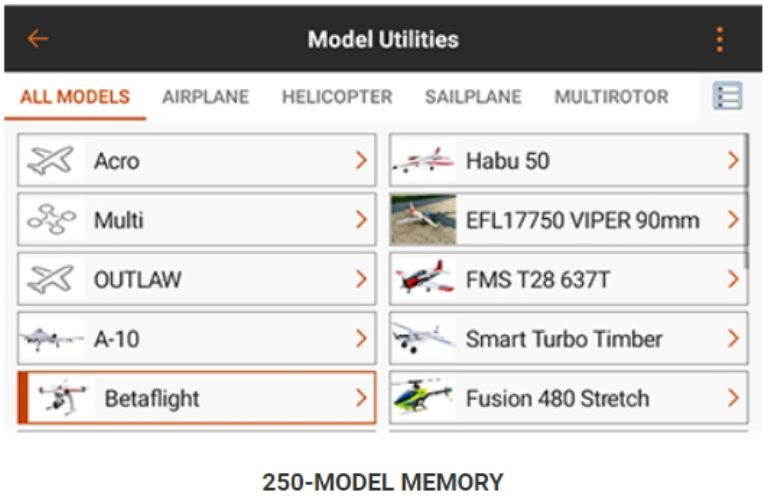The width and height of the screenshot is (768, 499).
Task: Click the Habu 50 jet thumbnail
Action: 423,160
